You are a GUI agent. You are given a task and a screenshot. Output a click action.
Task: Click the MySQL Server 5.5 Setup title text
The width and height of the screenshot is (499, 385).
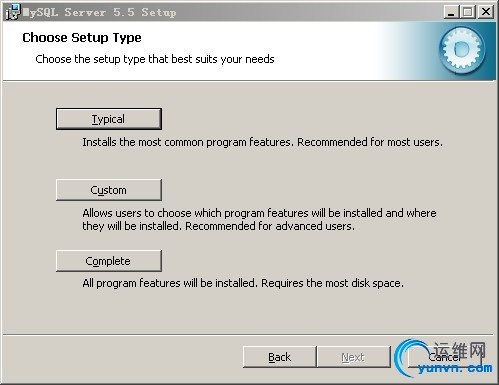(x=99, y=12)
